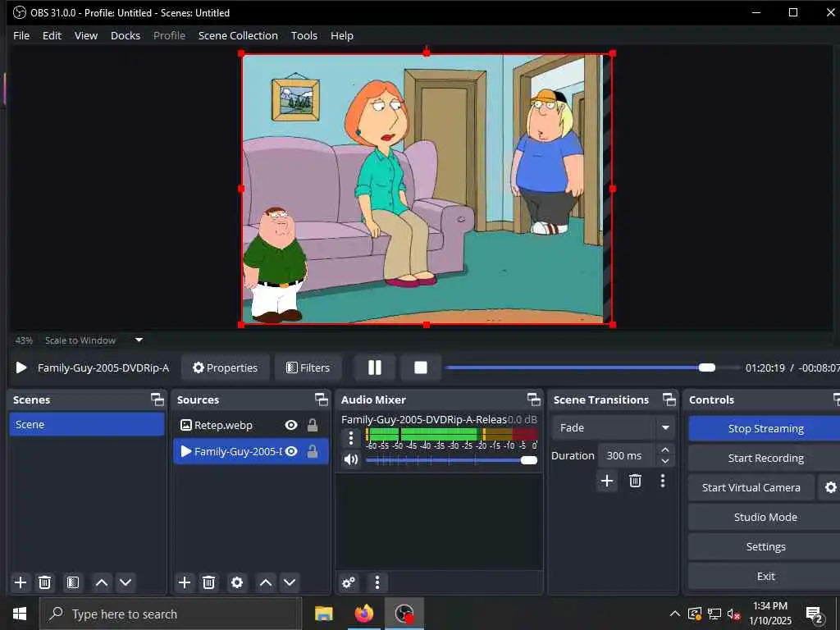Move scene up arrow in Scenes panel

point(102,582)
